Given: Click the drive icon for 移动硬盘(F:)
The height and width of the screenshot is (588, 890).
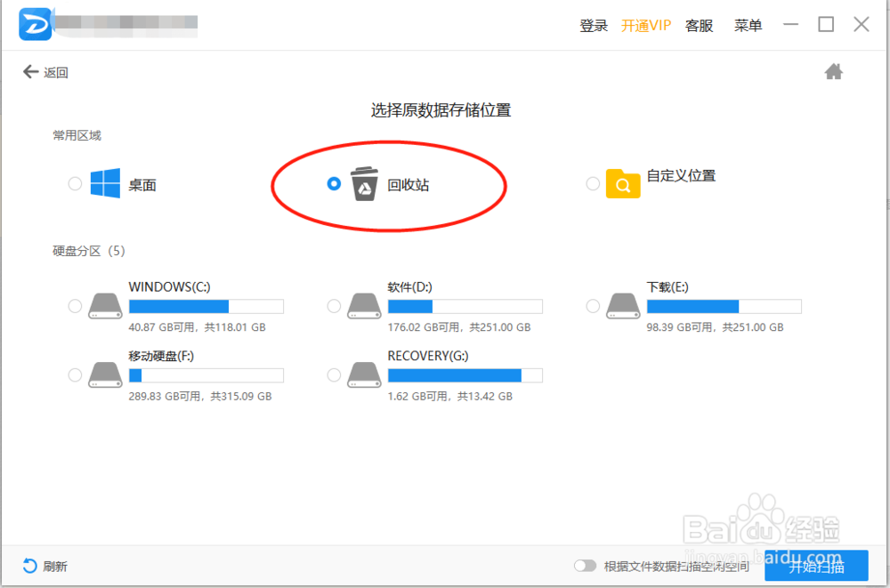Looking at the screenshot, I should 104,375.
